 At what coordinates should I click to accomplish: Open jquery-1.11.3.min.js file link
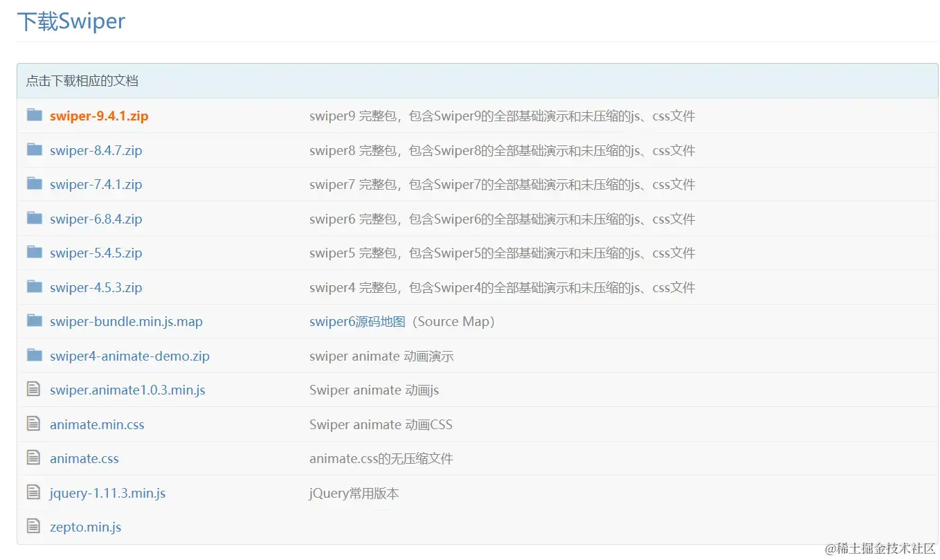[107, 493]
